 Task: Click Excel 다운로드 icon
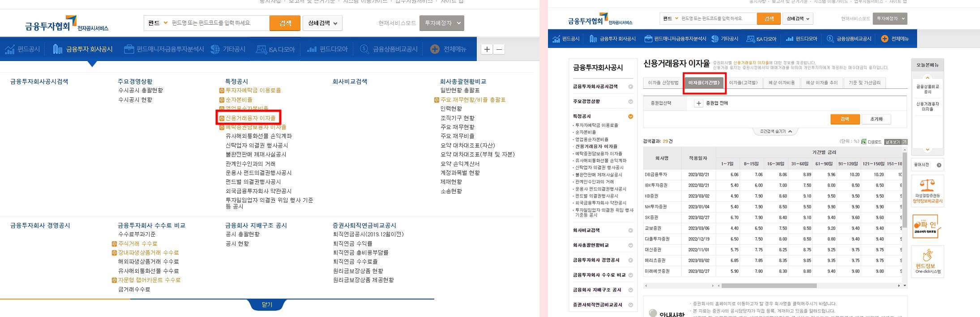tap(864, 142)
